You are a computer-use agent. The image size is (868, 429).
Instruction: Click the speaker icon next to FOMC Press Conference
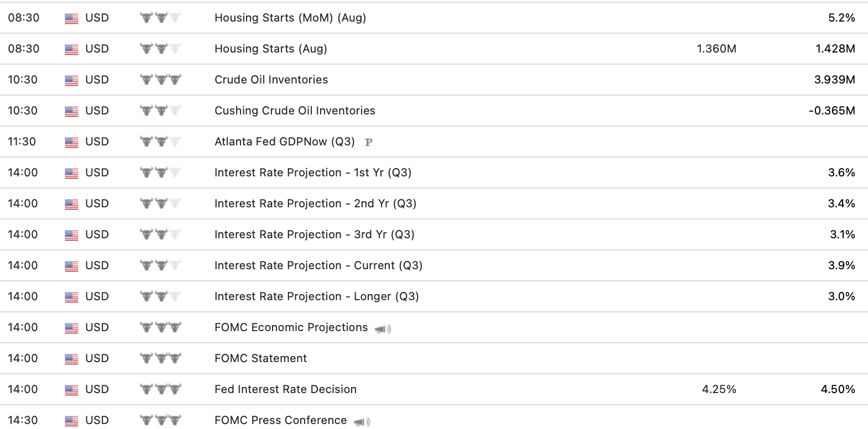click(x=362, y=422)
